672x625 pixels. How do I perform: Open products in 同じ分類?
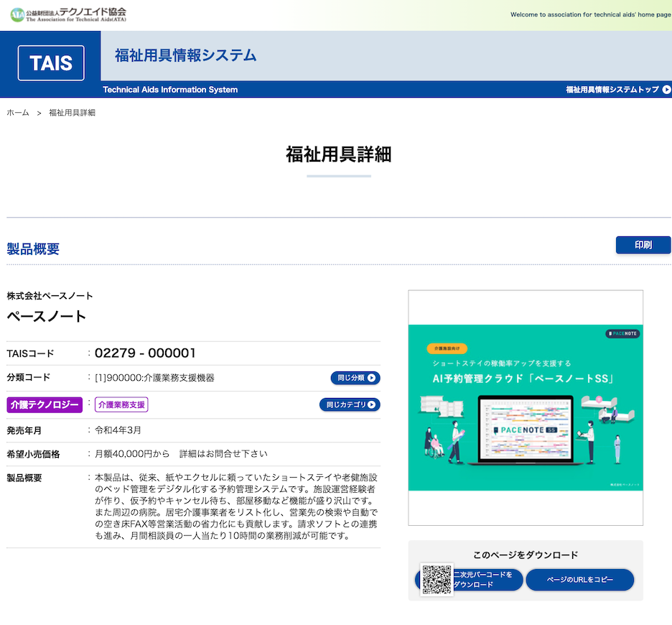pos(355,378)
